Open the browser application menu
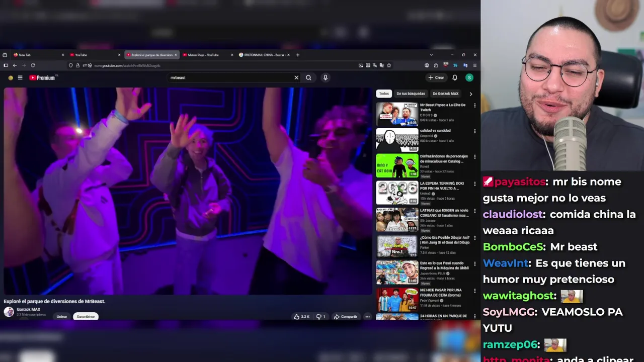Screen dimensions: 644x362 point(474,65)
